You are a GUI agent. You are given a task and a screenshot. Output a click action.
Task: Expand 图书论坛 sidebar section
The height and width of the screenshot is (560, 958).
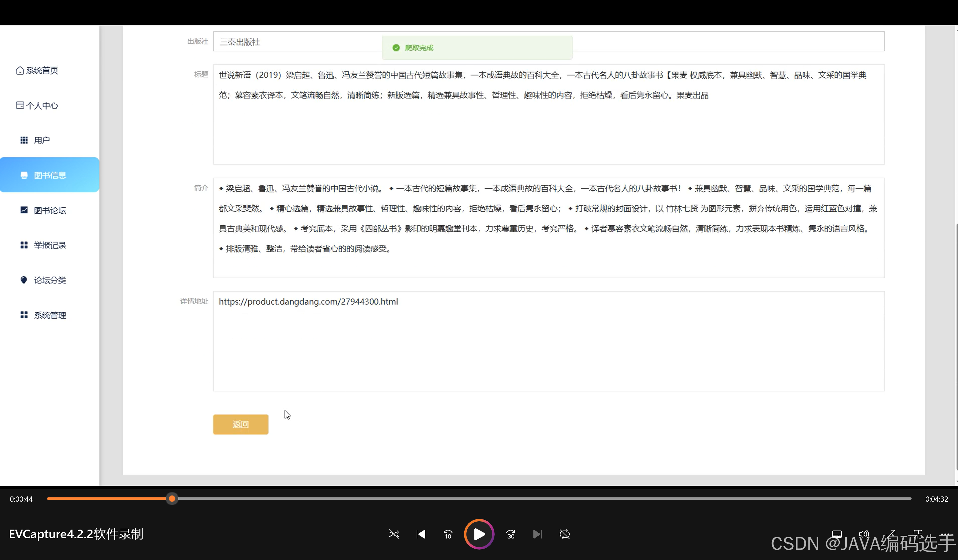[49, 210]
